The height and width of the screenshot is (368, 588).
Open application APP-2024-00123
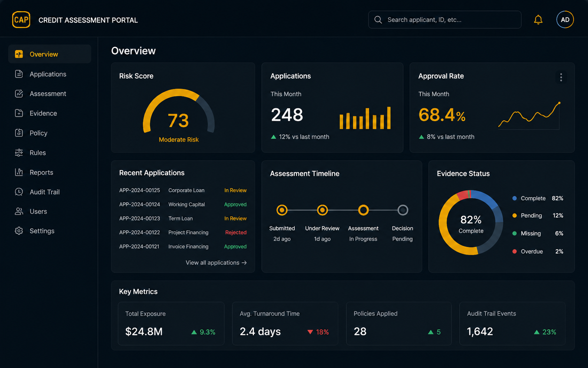pos(139,218)
